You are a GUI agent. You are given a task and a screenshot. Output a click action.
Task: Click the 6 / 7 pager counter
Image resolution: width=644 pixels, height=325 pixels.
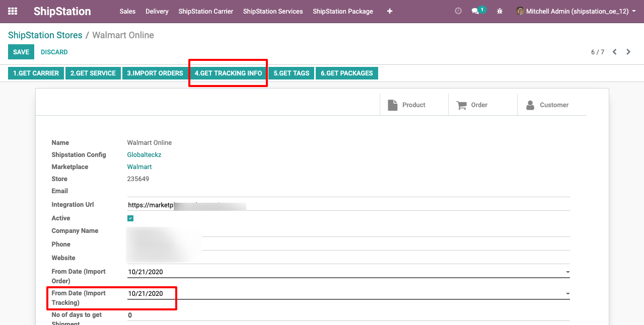coord(598,52)
